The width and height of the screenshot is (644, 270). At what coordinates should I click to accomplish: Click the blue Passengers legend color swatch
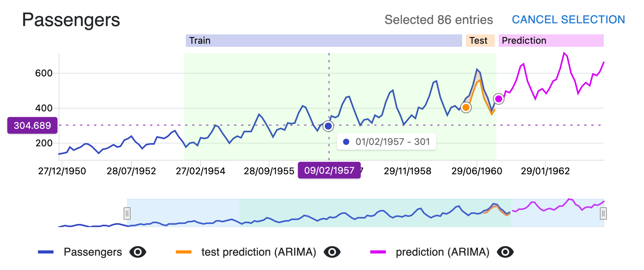pyautogui.click(x=46, y=252)
